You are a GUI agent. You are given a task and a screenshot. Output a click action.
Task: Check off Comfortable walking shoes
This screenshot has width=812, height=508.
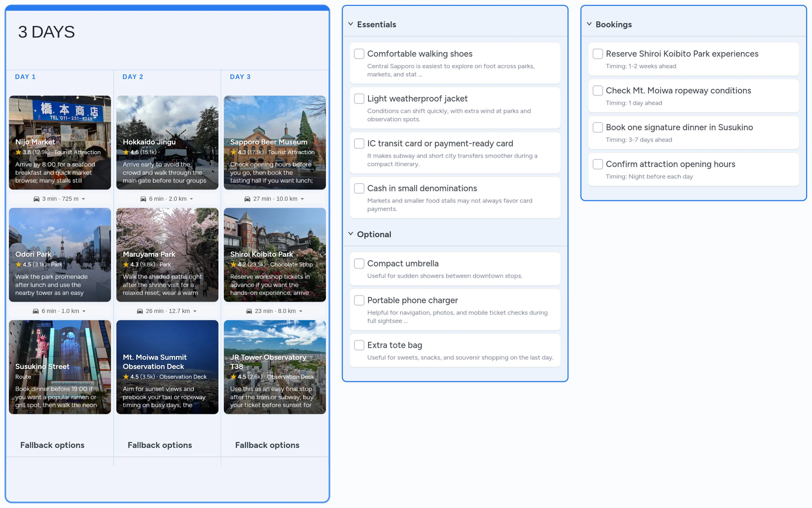[x=359, y=54]
